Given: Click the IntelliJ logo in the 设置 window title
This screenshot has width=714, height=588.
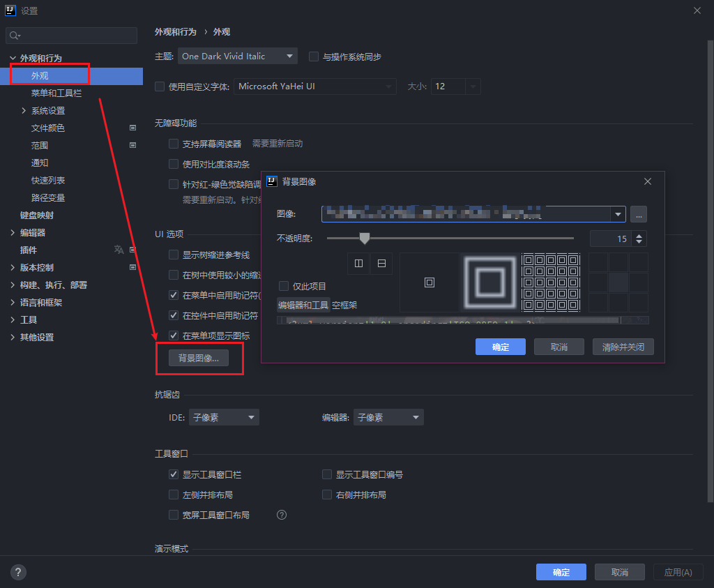Looking at the screenshot, I should [x=10, y=10].
